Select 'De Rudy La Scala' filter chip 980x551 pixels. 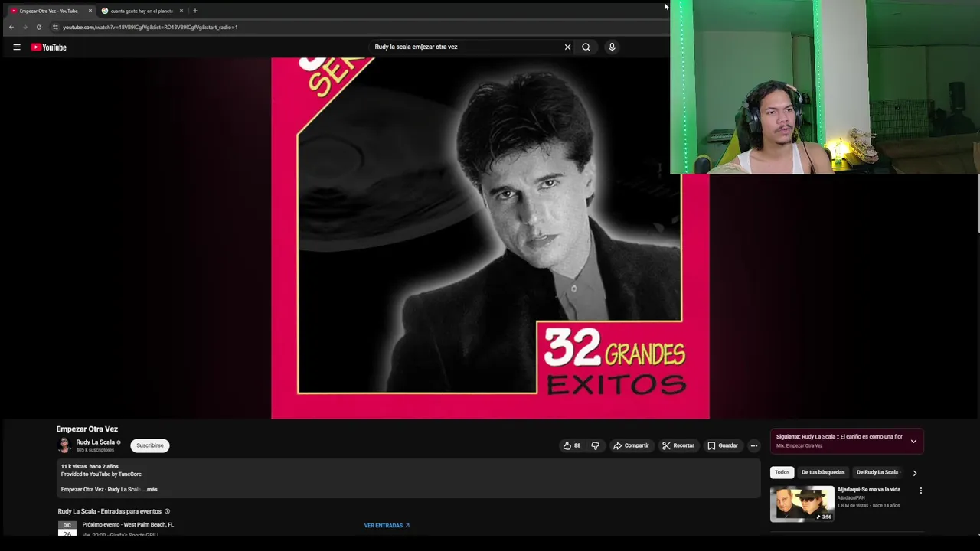pos(877,472)
